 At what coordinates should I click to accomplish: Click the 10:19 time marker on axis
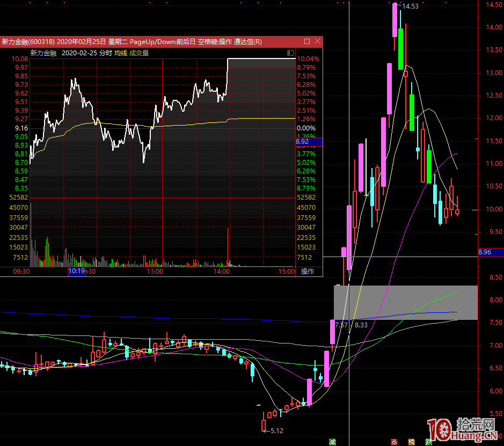(x=77, y=272)
